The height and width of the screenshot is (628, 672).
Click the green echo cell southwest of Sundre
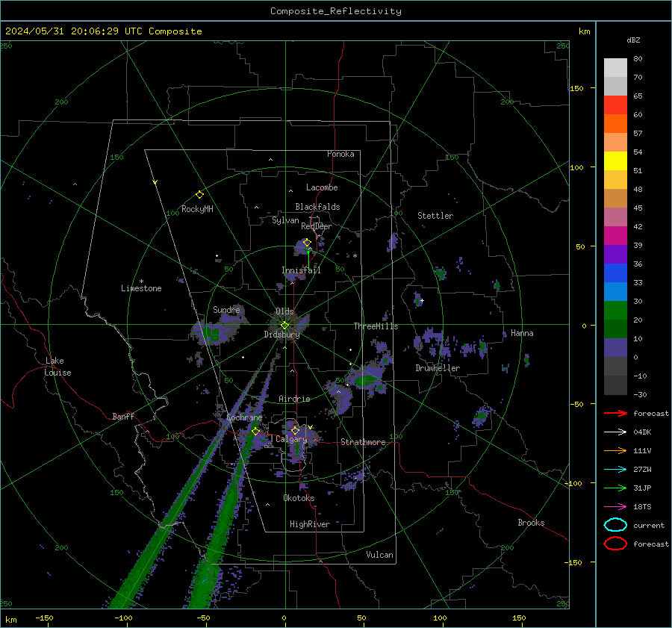(x=214, y=335)
